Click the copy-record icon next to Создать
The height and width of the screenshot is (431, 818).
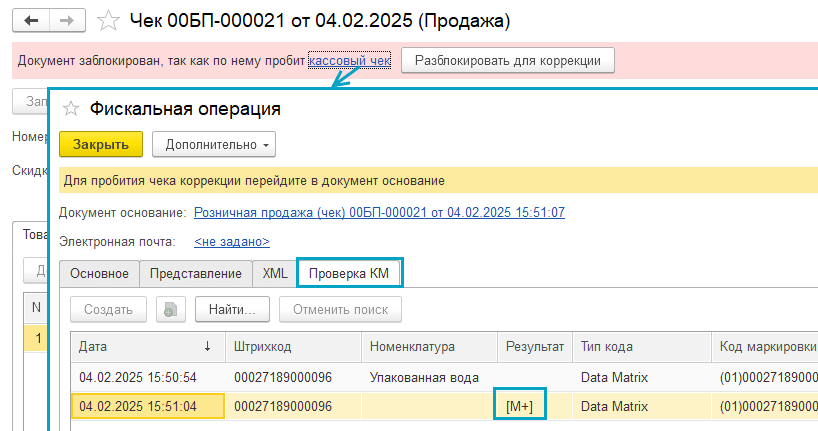170,309
